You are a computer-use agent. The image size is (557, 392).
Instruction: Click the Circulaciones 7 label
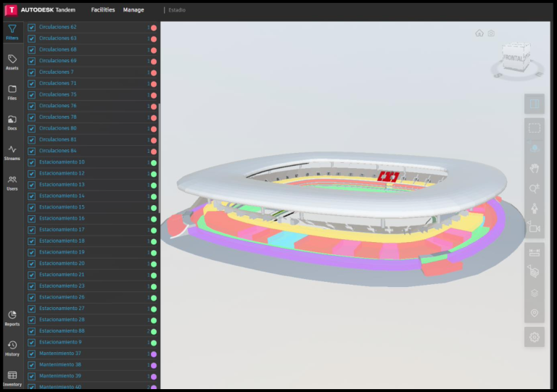point(56,72)
